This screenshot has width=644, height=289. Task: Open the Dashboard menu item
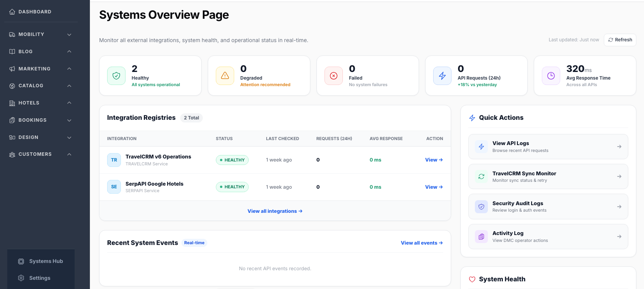pos(41,12)
